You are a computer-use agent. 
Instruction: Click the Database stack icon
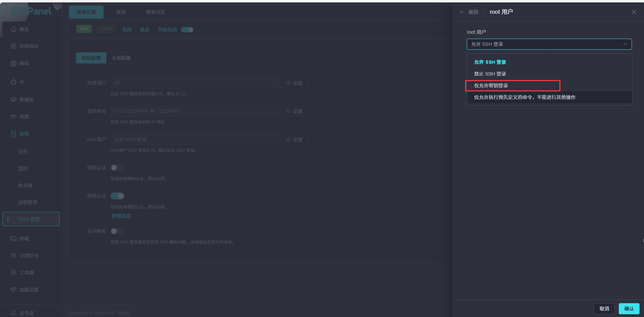(13, 100)
